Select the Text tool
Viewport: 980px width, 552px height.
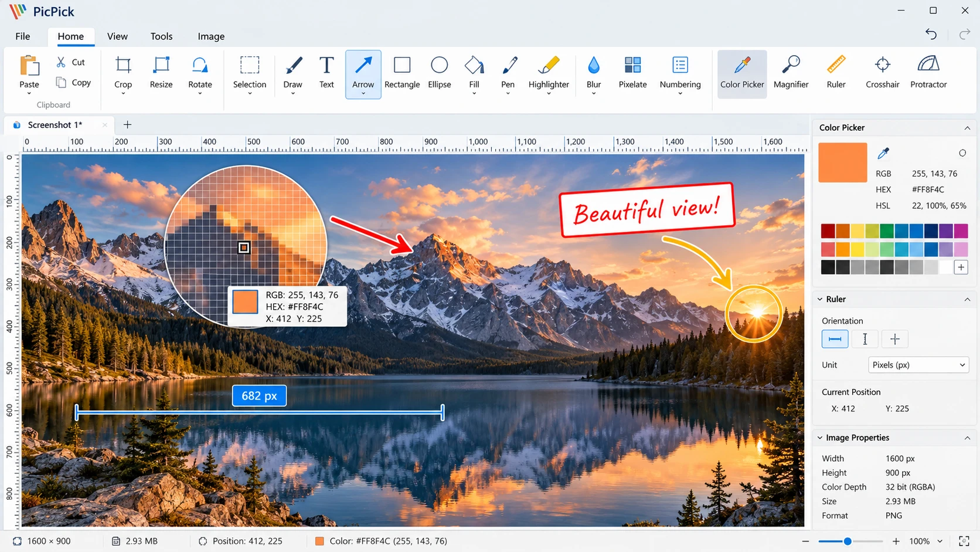point(326,73)
